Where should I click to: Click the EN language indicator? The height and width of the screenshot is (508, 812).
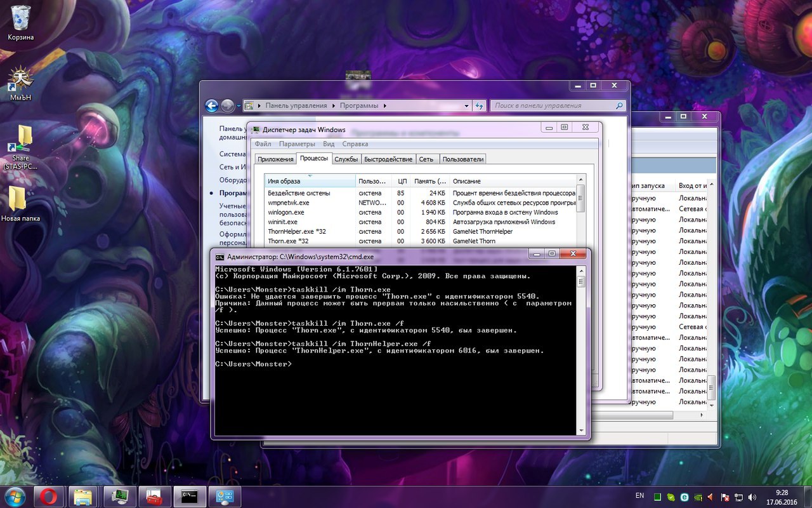pos(639,495)
